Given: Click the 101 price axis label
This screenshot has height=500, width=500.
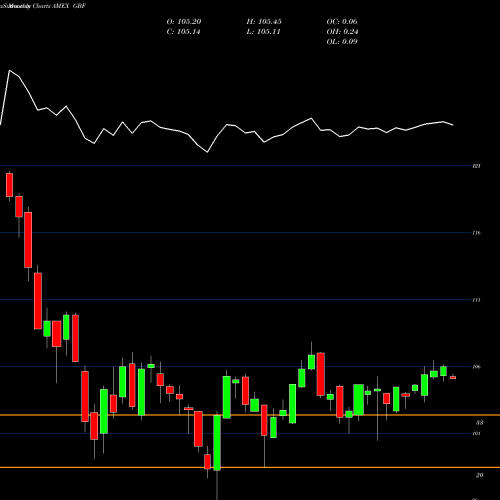Looking at the screenshot, I should point(477,434).
